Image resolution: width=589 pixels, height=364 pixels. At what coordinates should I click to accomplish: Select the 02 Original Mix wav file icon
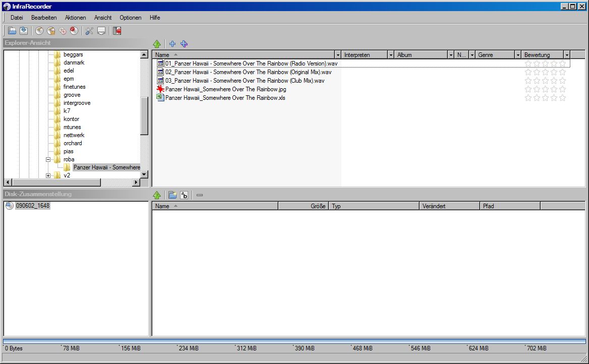click(x=160, y=72)
